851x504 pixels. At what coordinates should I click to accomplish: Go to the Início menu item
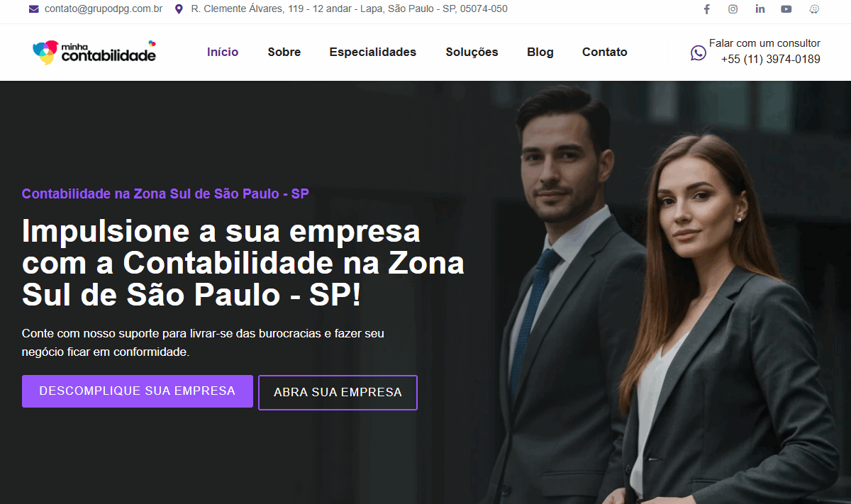(223, 52)
